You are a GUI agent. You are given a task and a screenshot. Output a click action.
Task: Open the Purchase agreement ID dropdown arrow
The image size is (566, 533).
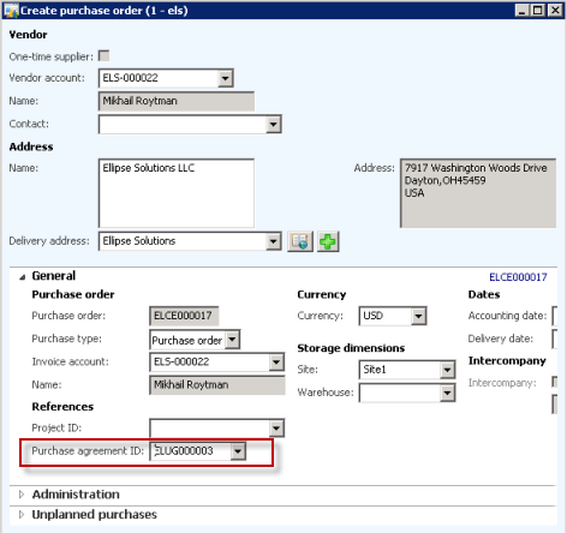(x=238, y=451)
